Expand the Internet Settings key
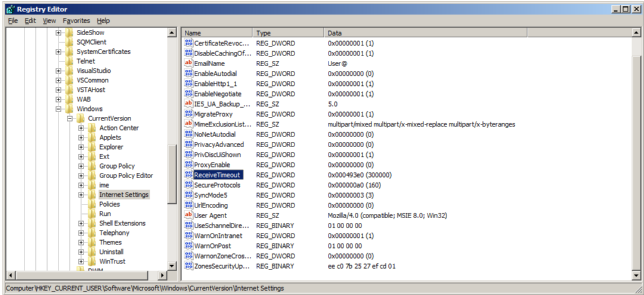Screen dimensions: 644x295 pyautogui.click(x=81, y=194)
